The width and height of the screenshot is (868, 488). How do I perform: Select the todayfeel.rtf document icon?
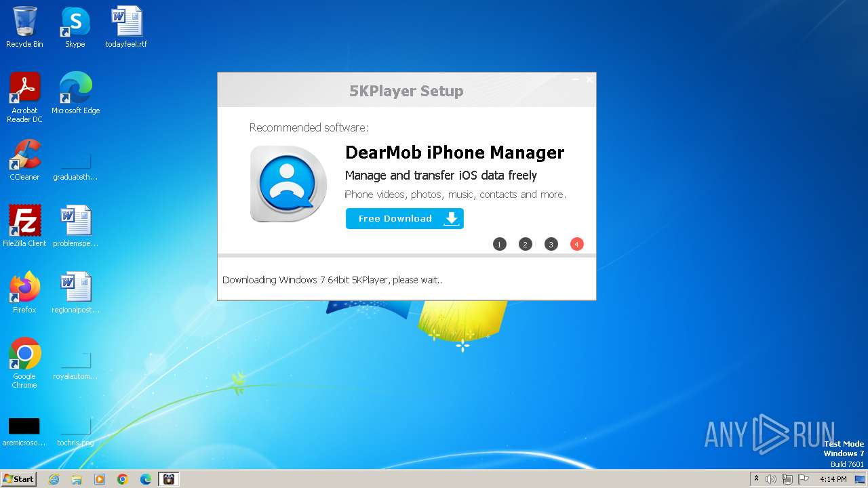126,27
